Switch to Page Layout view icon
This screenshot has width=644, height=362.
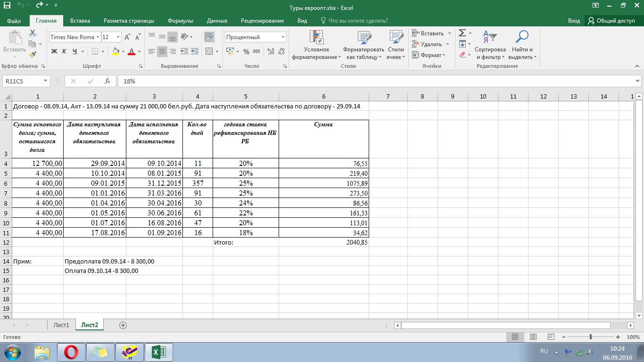click(533, 337)
